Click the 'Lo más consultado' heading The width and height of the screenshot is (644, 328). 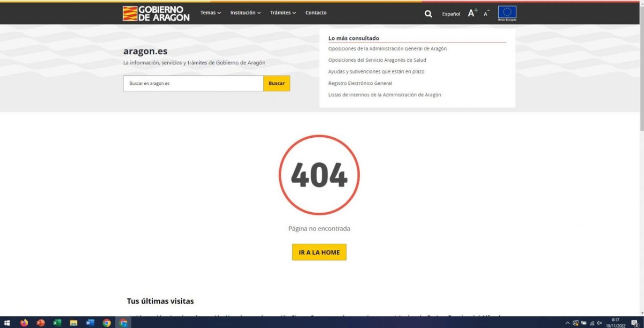pyautogui.click(x=354, y=38)
